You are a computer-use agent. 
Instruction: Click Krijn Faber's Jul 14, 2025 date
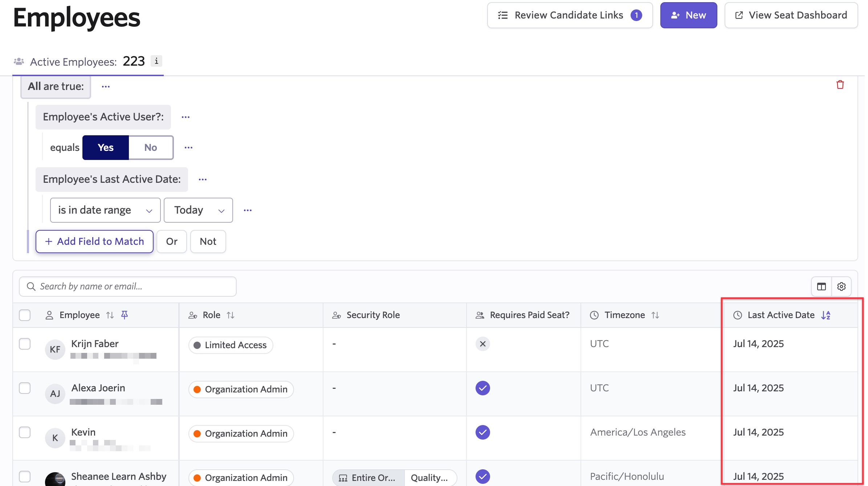(758, 344)
